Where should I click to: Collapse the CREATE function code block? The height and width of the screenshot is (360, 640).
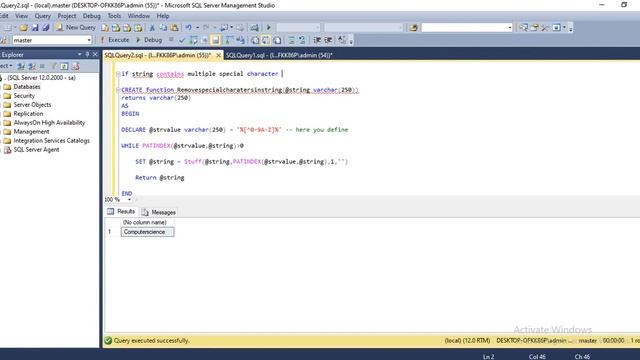click(x=118, y=90)
